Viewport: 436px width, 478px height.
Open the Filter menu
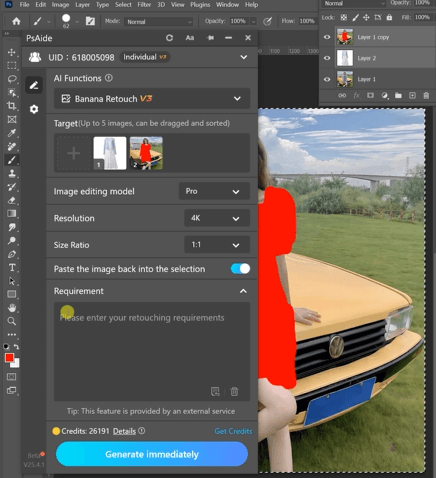tap(144, 5)
